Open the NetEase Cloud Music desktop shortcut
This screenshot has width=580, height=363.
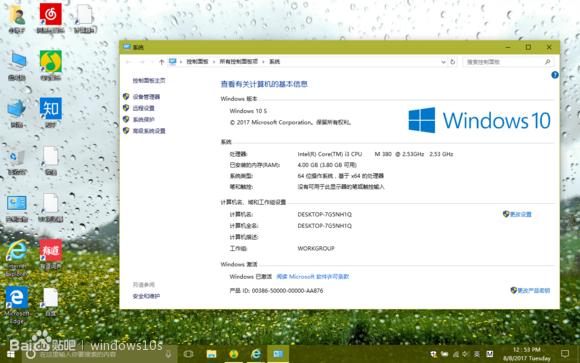click(51, 19)
